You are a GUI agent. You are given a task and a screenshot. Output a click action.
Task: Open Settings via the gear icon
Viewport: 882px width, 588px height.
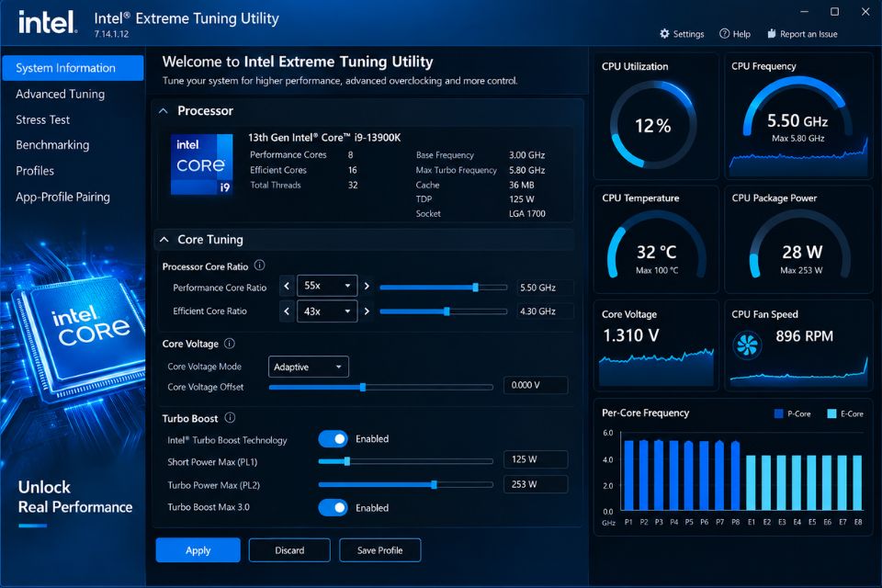pyautogui.click(x=664, y=34)
